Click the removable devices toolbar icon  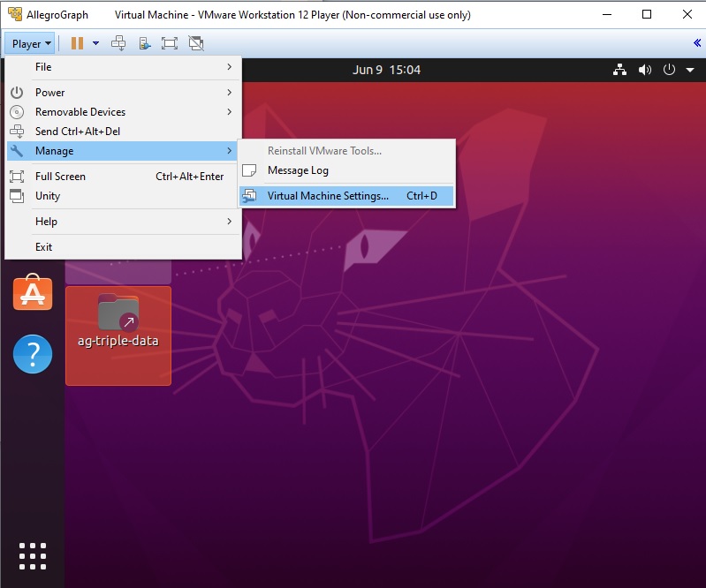point(145,43)
